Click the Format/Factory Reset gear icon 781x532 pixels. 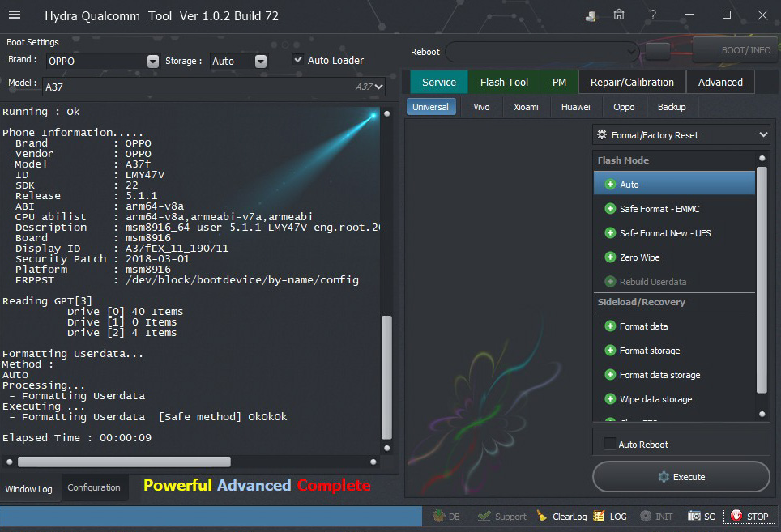602,135
